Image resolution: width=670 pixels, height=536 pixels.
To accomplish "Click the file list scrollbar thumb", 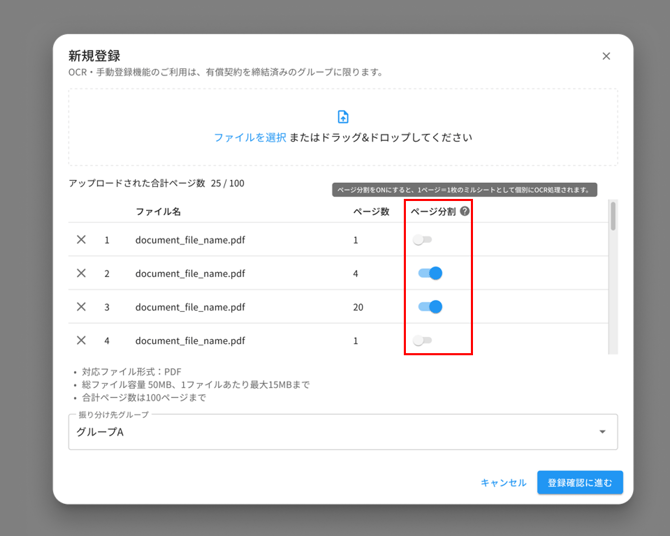I will pyautogui.click(x=613, y=216).
